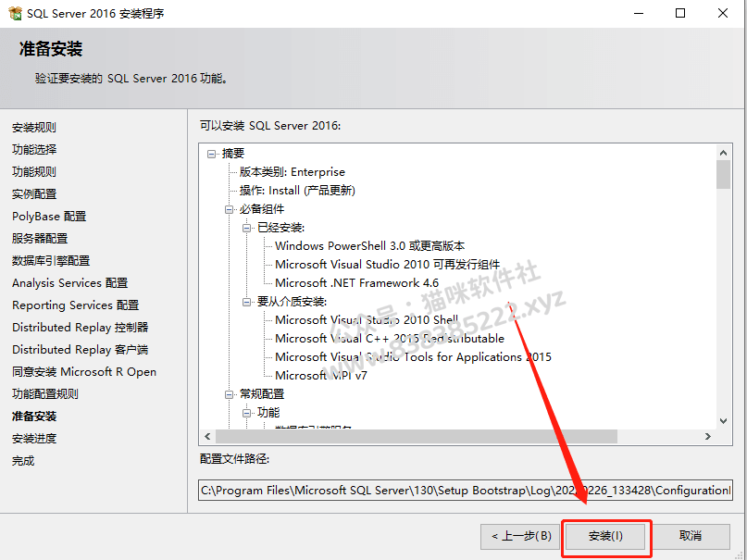Select the Microsoft MPI v7 row
The width and height of the screenshot is (747, 560).
pos(321,376)
